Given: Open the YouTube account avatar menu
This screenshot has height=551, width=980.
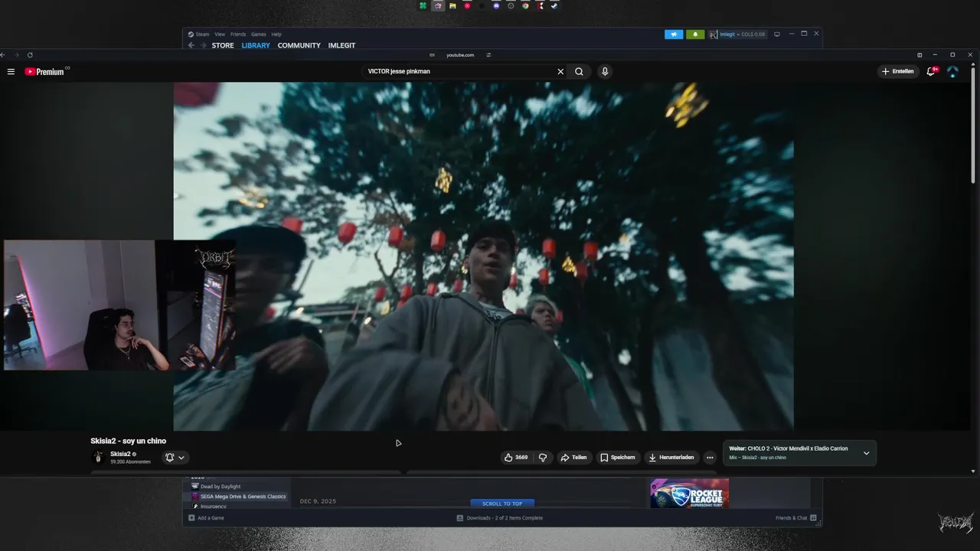Looking at the screenshot, I should pyautogui.click(x=952, y=71).
